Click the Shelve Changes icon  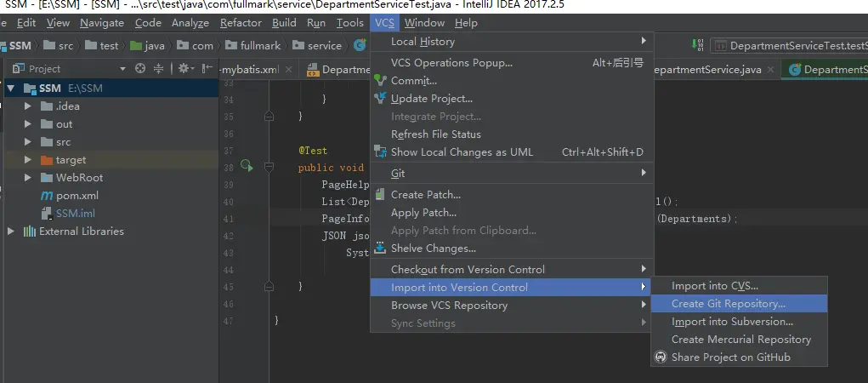(380, 248)
